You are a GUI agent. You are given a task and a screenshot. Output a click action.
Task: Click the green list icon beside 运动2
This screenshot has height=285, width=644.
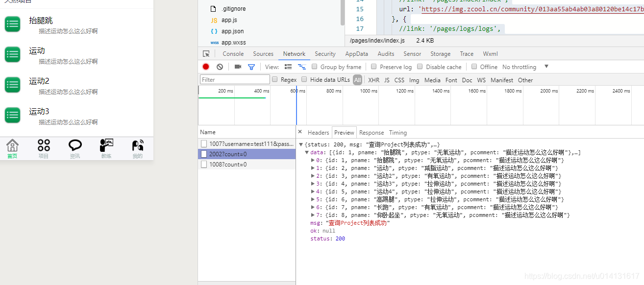click(13, 85)
